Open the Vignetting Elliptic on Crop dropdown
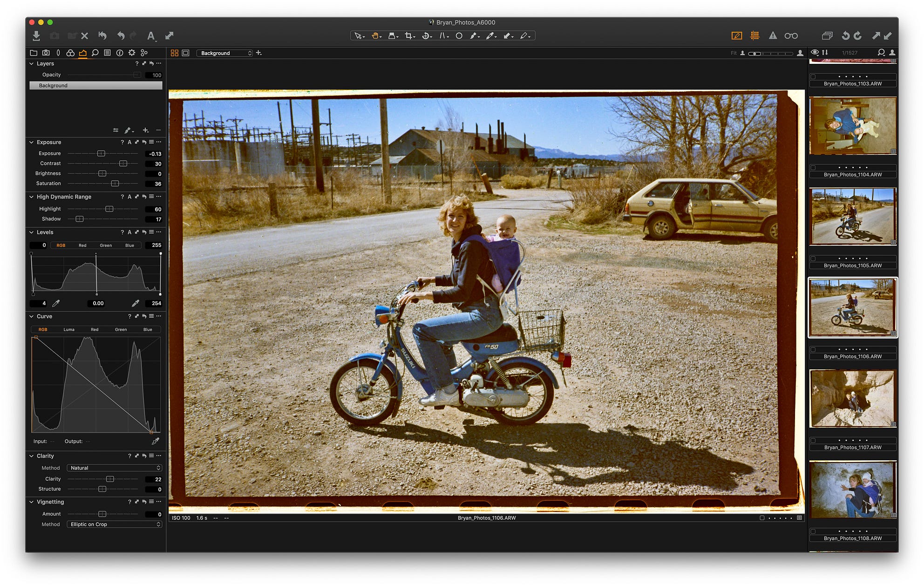 click(x=114, y=525)
